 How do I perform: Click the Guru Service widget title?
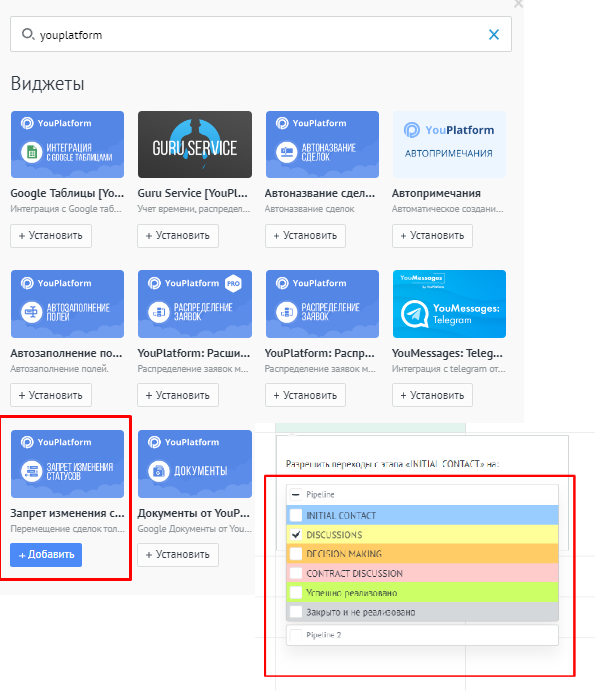[x=193, y=193]
